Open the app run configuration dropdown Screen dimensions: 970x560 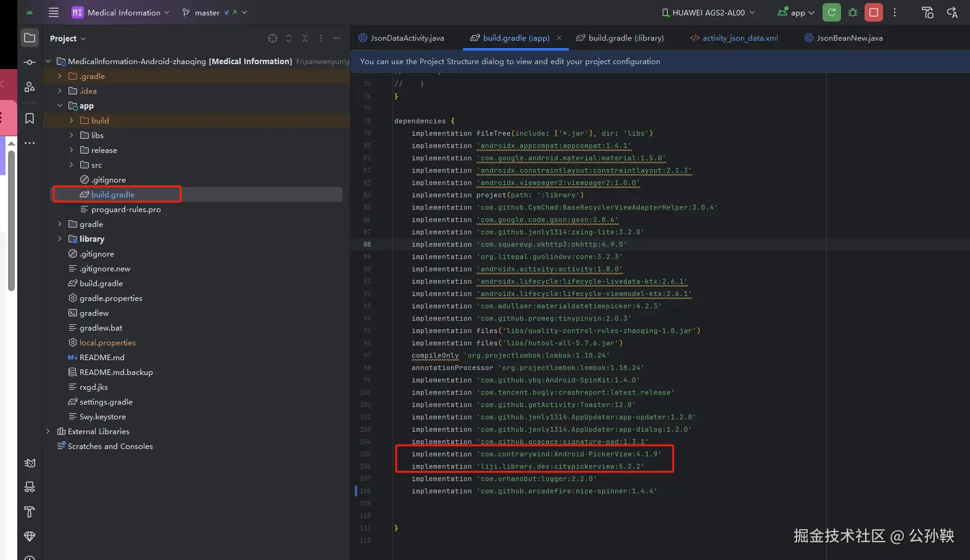coord(797,12)
